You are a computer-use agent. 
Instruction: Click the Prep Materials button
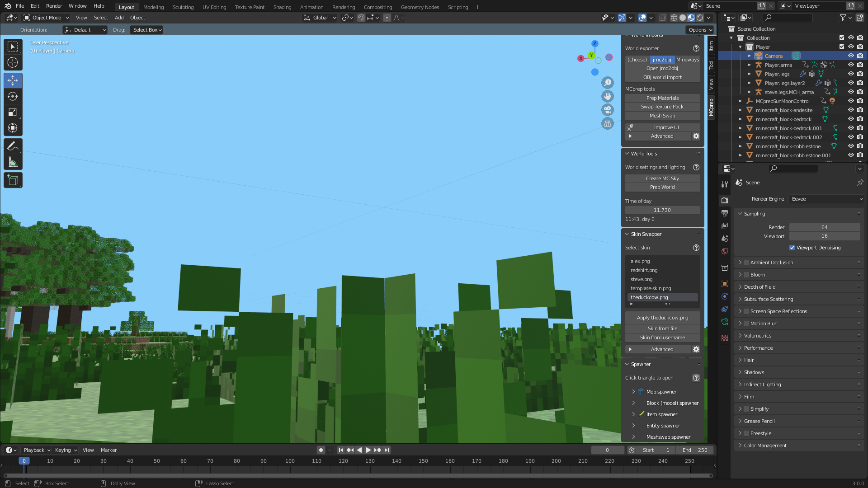662,98
